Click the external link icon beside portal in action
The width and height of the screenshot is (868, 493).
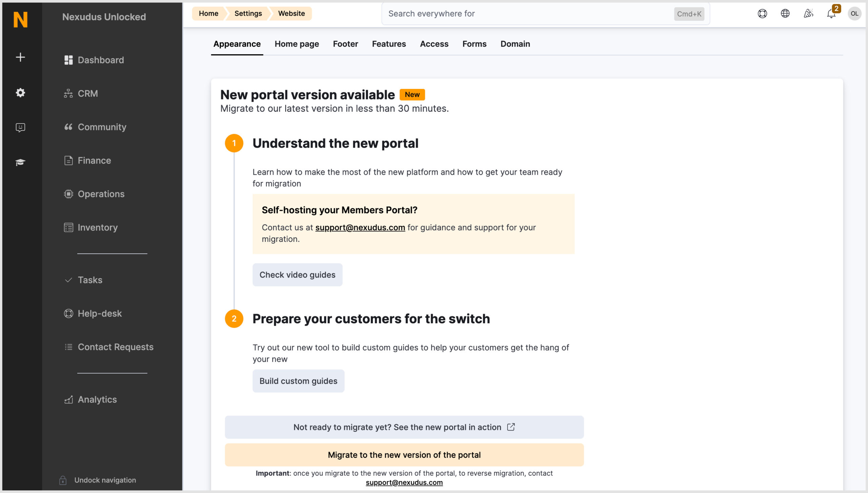pos(511,427)
